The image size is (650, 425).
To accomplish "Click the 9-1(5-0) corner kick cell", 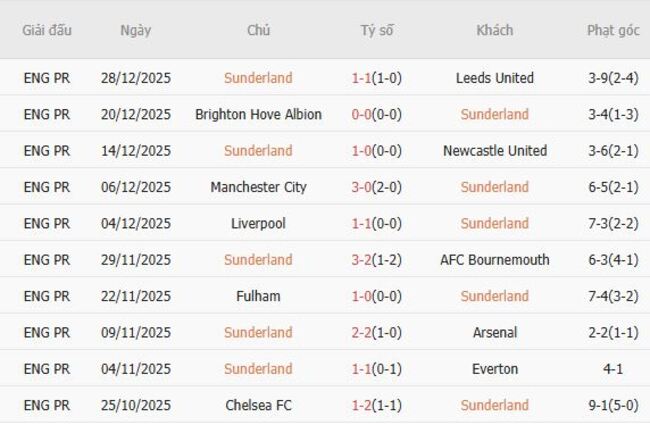I will click(x=613, y=405).
